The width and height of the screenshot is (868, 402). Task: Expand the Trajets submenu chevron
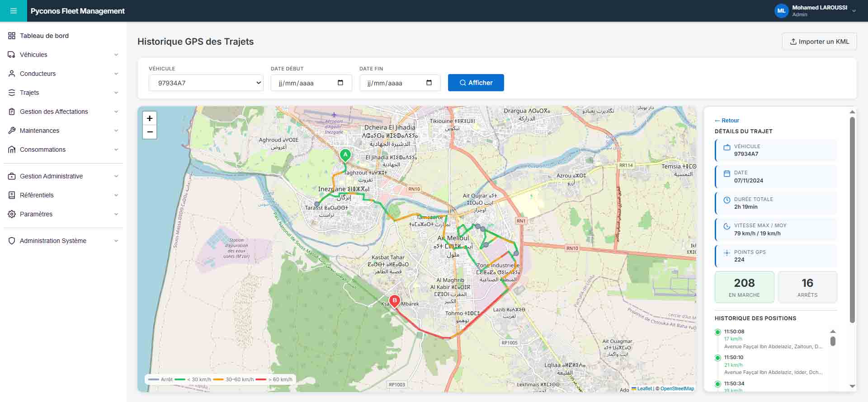click(x=116, y=93)
